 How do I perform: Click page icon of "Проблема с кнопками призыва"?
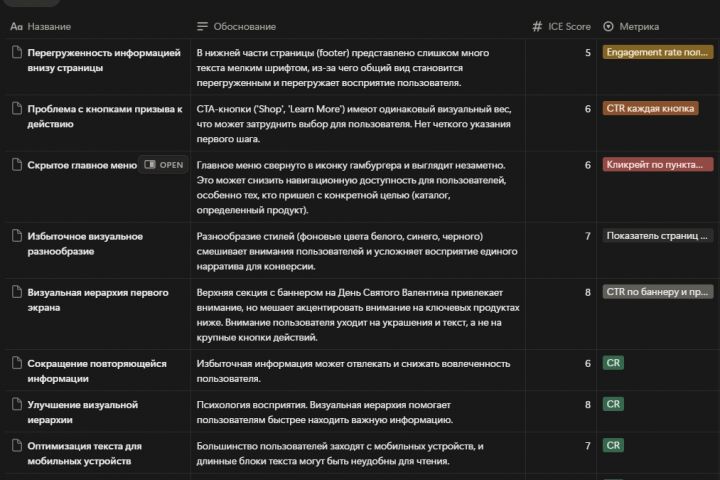[16, 108]
